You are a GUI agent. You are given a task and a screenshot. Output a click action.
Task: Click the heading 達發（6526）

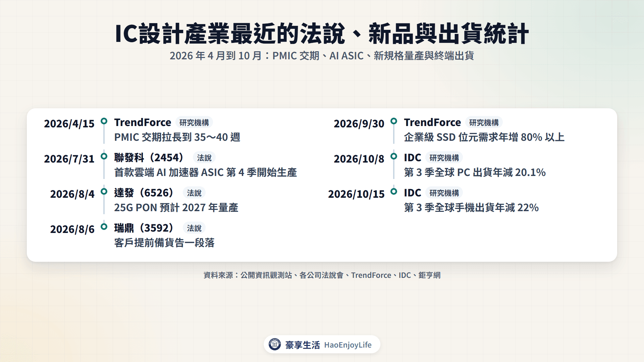click(144, 193)
